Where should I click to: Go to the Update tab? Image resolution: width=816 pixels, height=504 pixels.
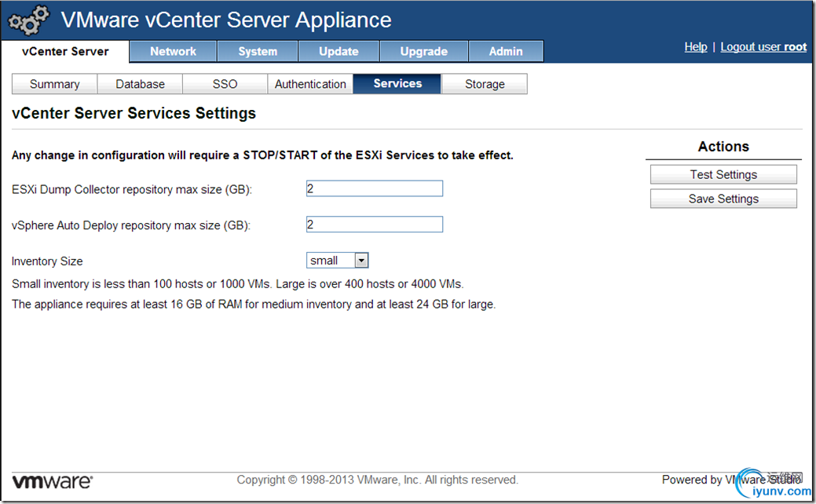click(338, 52)
